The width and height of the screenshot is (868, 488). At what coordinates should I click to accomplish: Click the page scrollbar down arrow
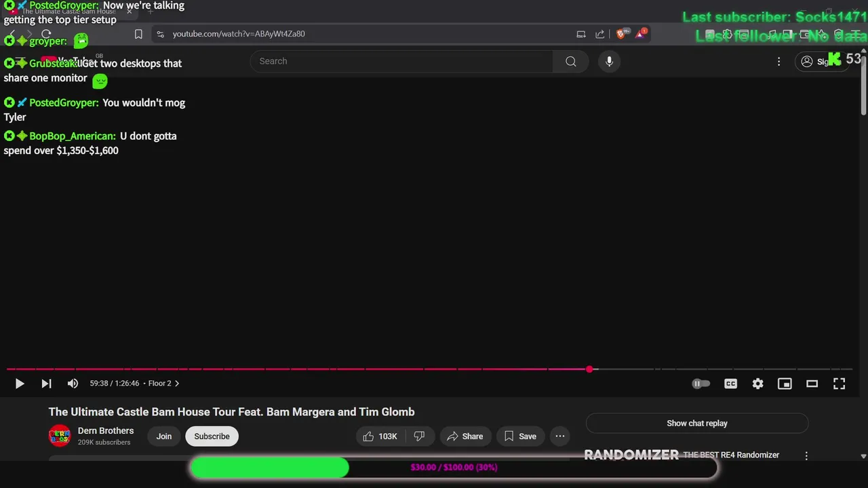[863, 457]
